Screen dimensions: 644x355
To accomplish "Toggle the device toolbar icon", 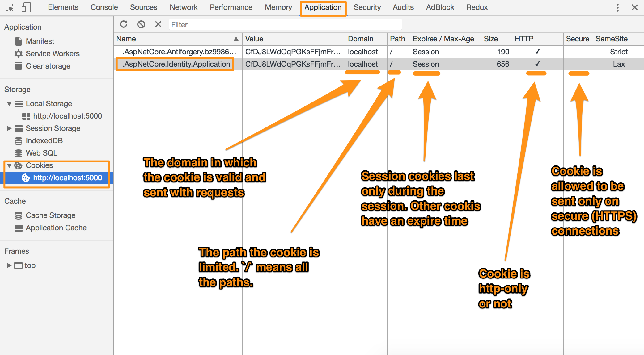I will tap(26, 8).
